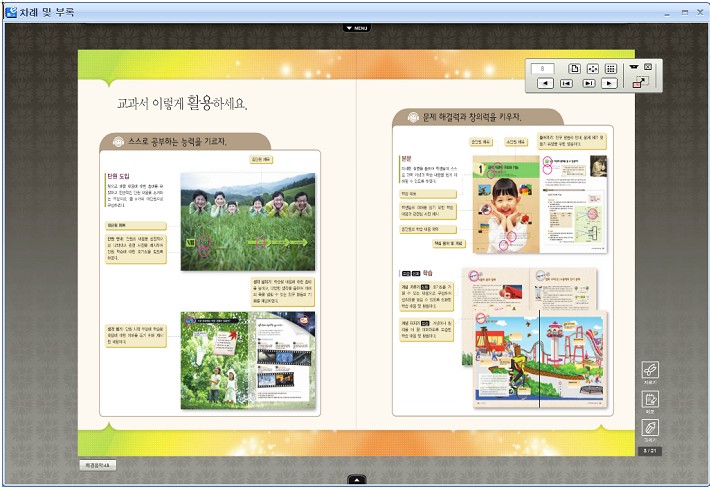Go to the previous page using left arrow
The image size is (710, 490).
(545, 83)
